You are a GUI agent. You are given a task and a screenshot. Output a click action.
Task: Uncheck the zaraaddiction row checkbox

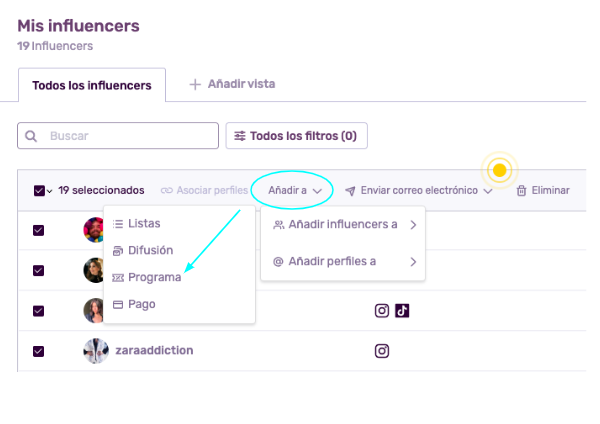38,351
